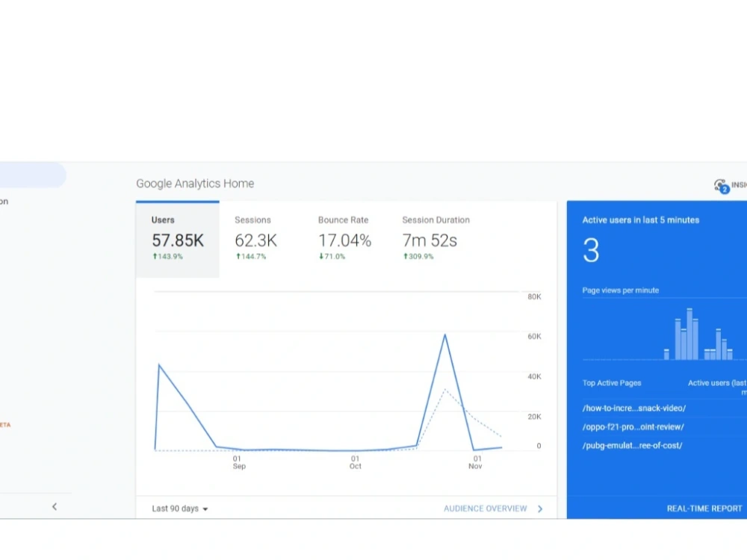Select the Bounce Rate metric tab
Viewport: 747px width, 560px height.
coord(344,239)
